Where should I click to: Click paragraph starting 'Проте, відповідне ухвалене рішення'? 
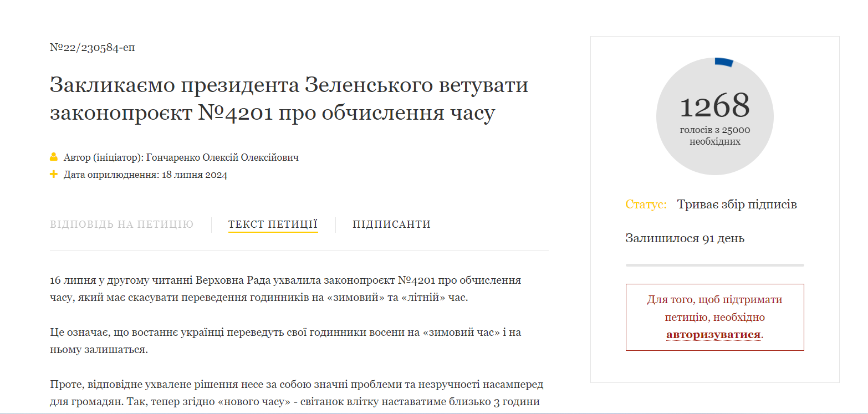(x=297, y=392)
